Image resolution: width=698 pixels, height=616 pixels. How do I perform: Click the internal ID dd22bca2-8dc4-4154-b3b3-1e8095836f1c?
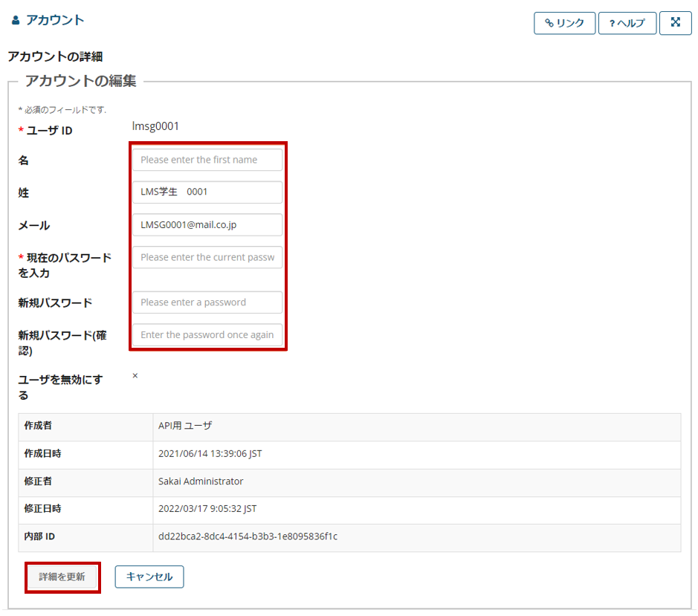pos(248,536)
